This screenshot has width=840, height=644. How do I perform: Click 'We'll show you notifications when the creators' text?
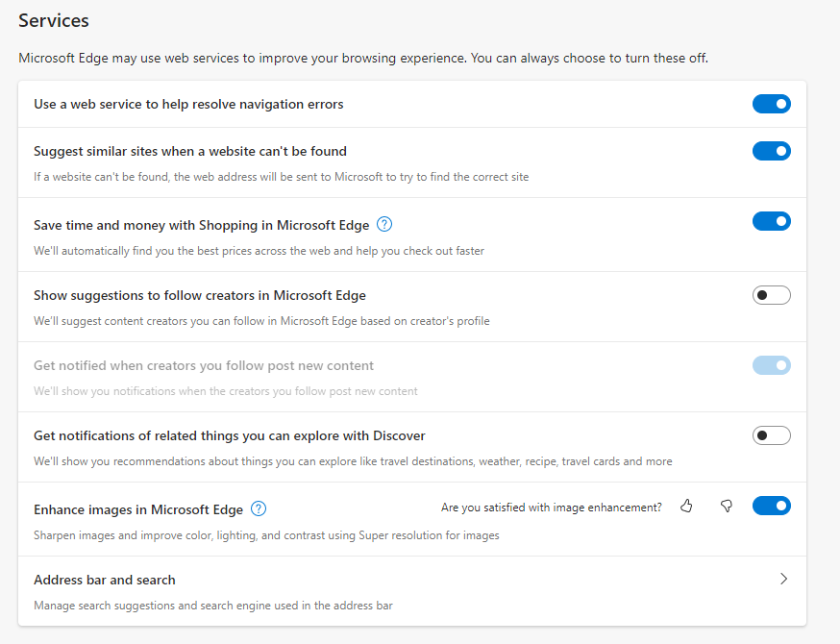point(226,391)
